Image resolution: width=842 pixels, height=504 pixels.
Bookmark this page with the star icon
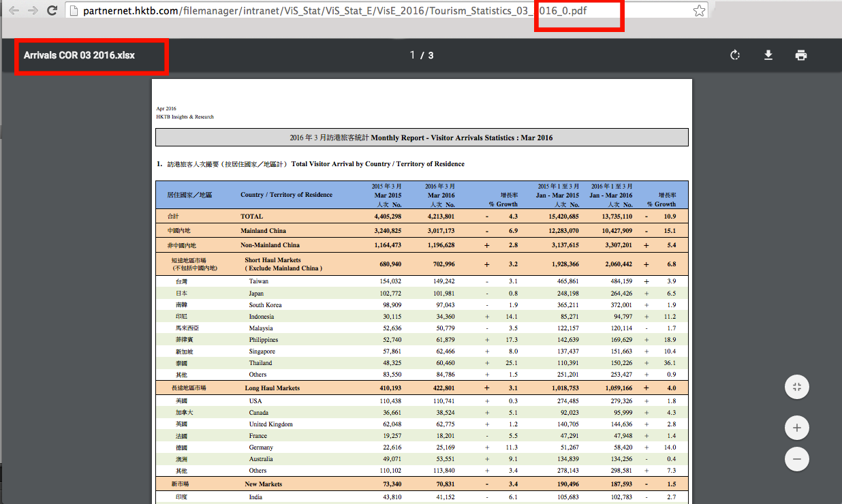coord(698,11)
